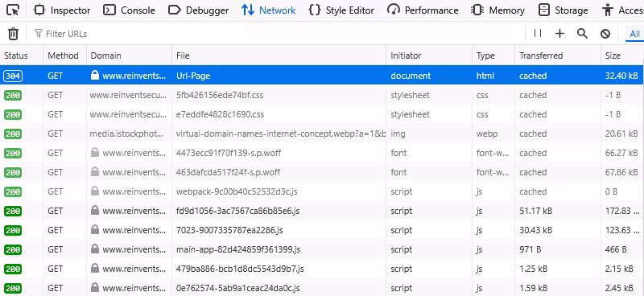Sort by File column header

point(279,55)
